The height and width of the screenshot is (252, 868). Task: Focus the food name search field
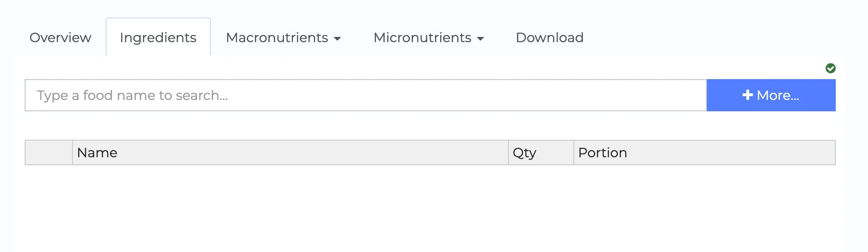pyautogui.click(x=365, y=95)
